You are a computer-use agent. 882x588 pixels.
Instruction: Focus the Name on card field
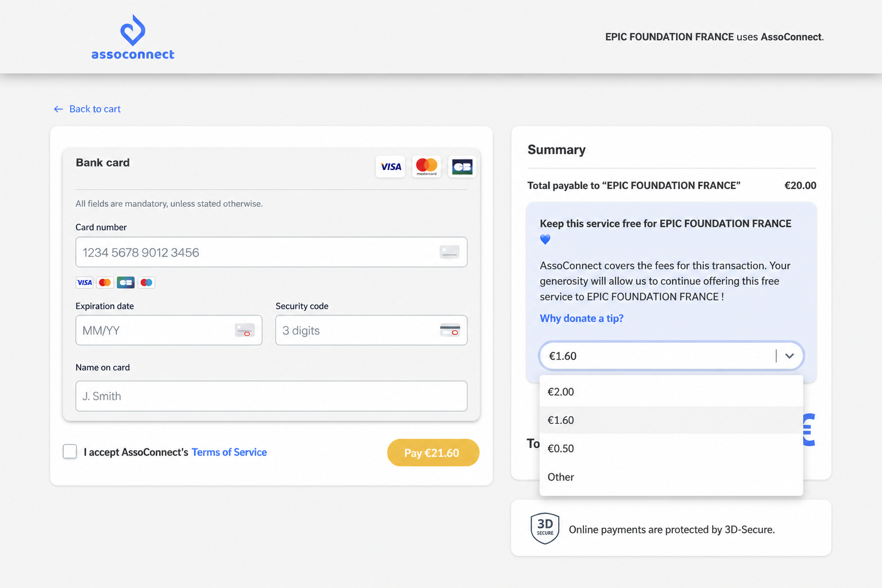271,396
